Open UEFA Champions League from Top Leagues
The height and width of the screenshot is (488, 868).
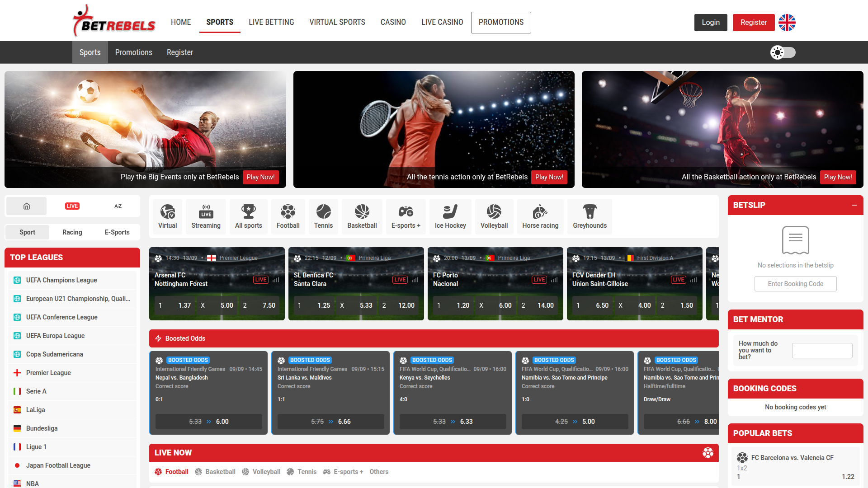61,280
